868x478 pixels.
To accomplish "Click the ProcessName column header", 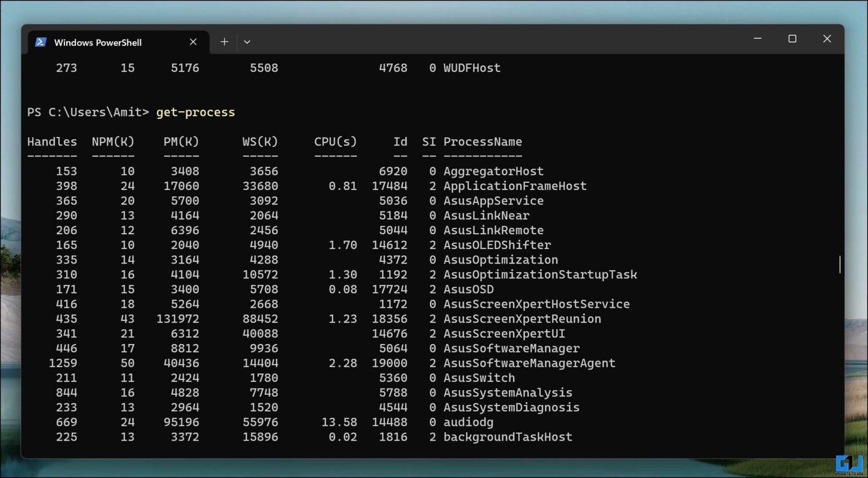I will (x=483, y=141).
